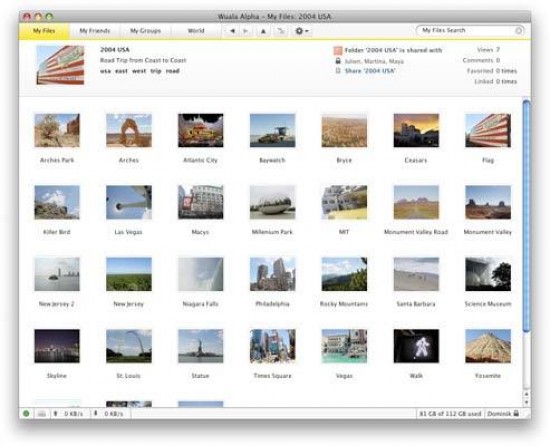Select the Macys photo

pyautogui.click(x=201, y=202)
